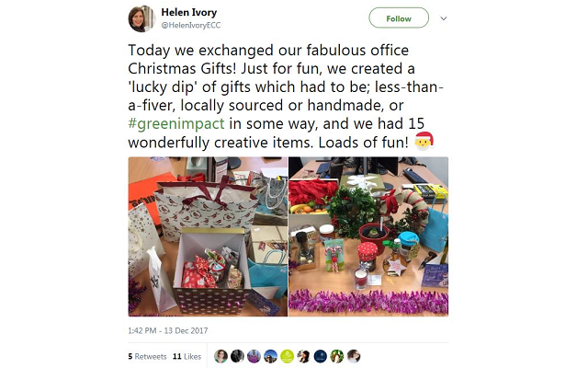Click the second liker avatar
Screen dimensions: 588x368
coord(237,356)
